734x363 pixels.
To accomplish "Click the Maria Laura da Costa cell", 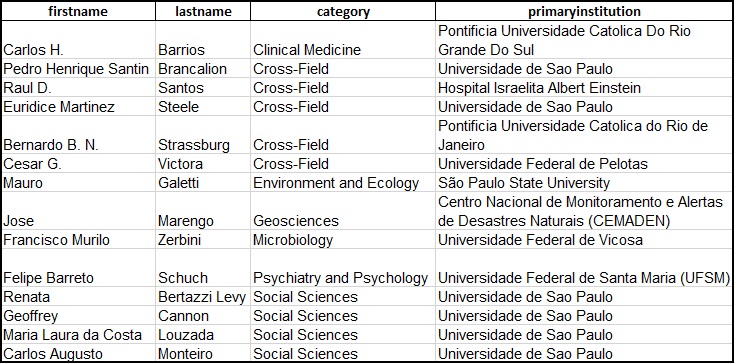I will click(78, 335).
